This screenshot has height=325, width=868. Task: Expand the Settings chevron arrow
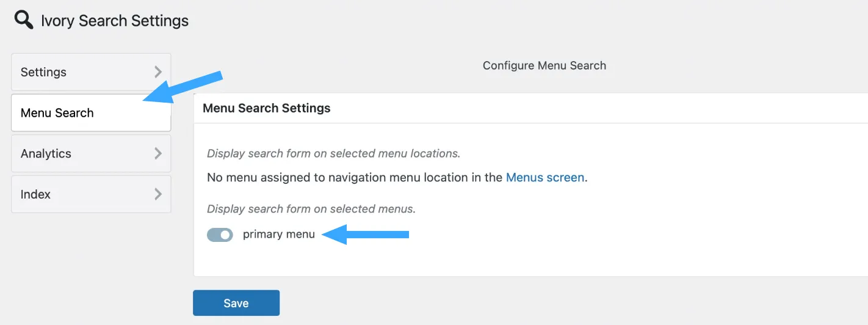click(x=158, y=72)
